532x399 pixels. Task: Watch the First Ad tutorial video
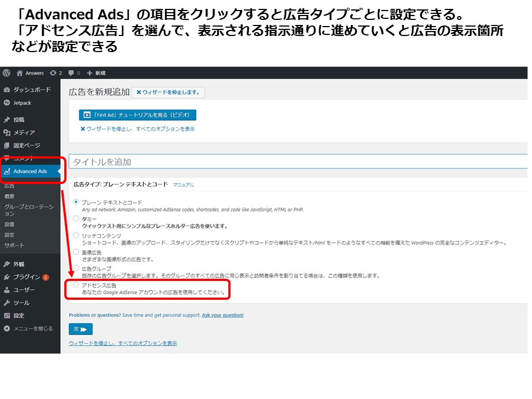pos(137,115)
